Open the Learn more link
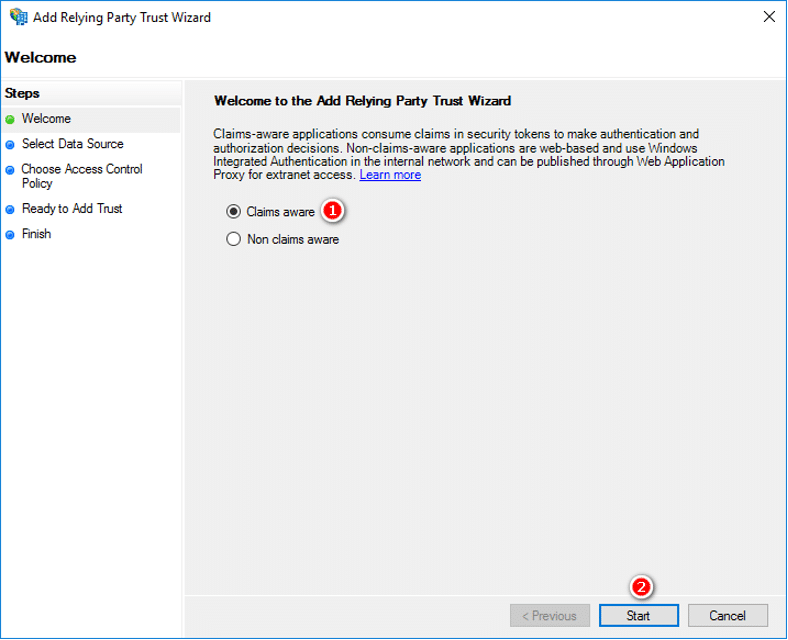 (390, 175)
